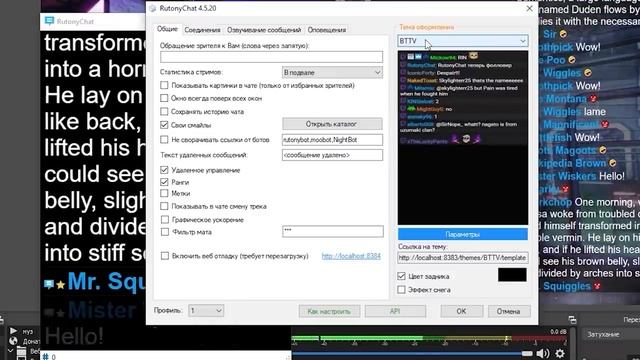The width and height of the screenshot is (640, 360).
Task: Open the localhost:8384 debug link
Action: tap(351, 256)
